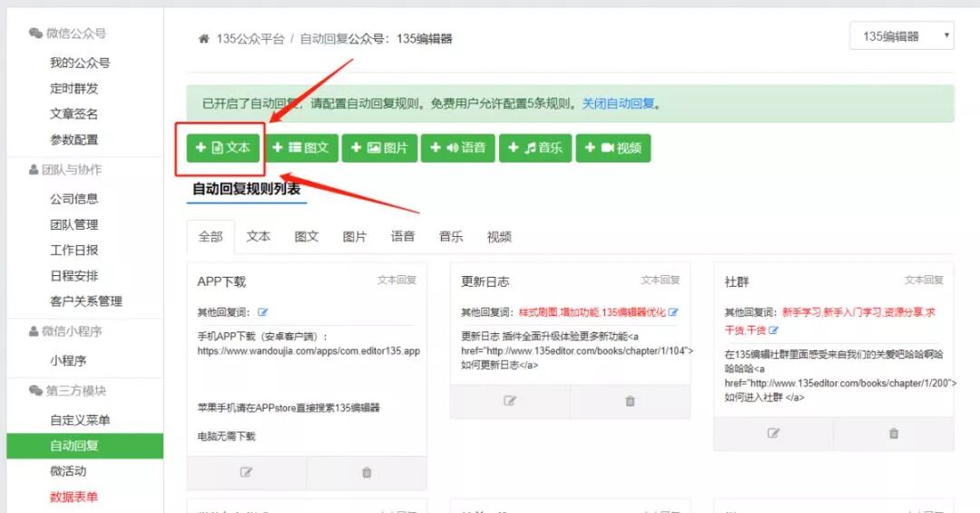Click the 关闭自动回复 link
This screenshot has height=513, width=980.
click(x=618, y=104)
